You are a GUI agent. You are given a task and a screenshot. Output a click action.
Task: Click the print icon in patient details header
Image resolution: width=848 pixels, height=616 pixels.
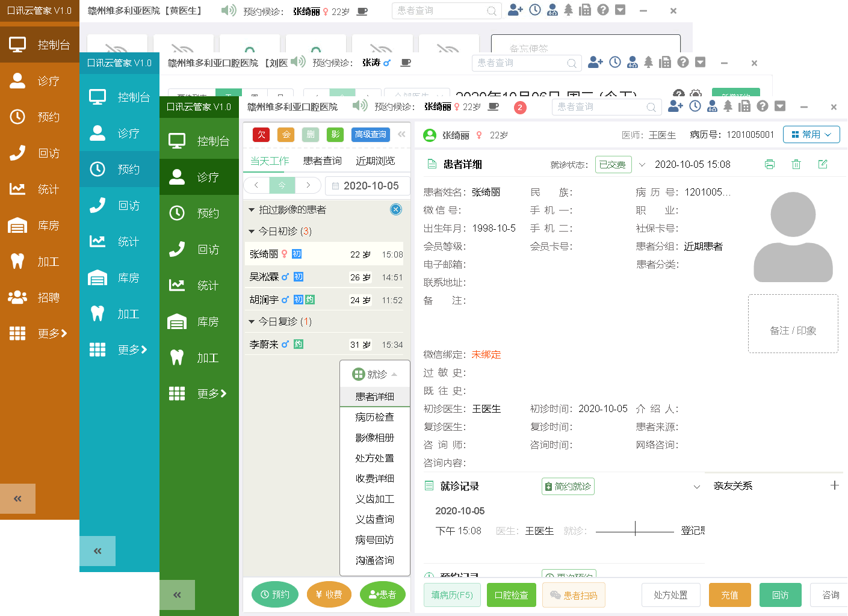pos(769,164)
